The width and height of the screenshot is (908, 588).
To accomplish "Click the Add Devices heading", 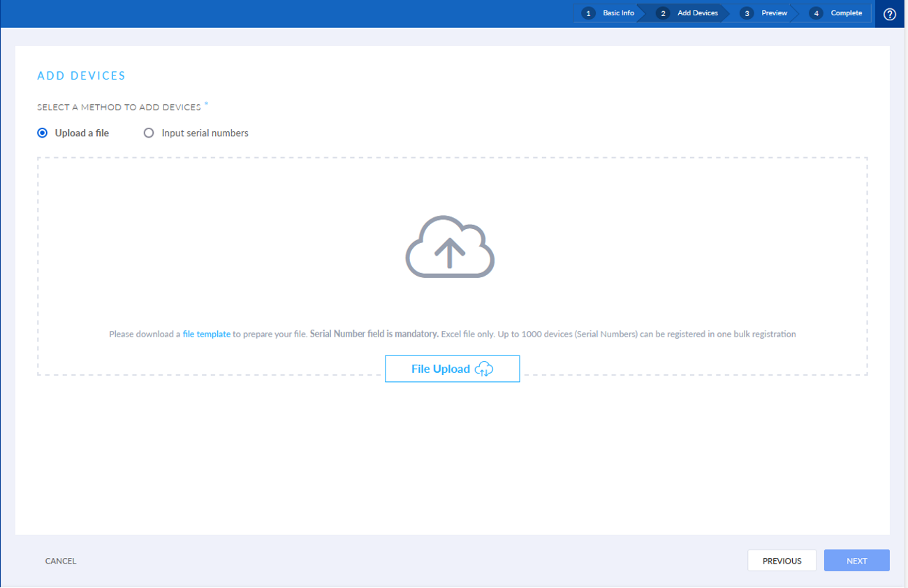I will 81,75.
